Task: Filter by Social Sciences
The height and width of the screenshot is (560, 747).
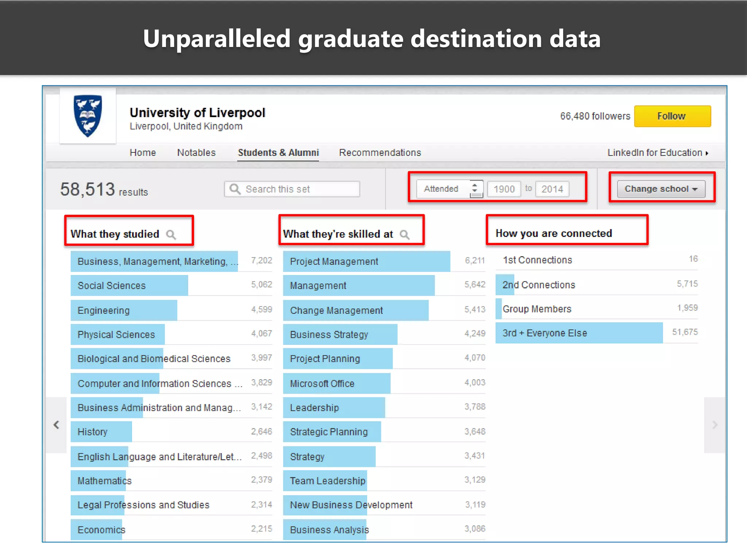Action: click(171, 285)
